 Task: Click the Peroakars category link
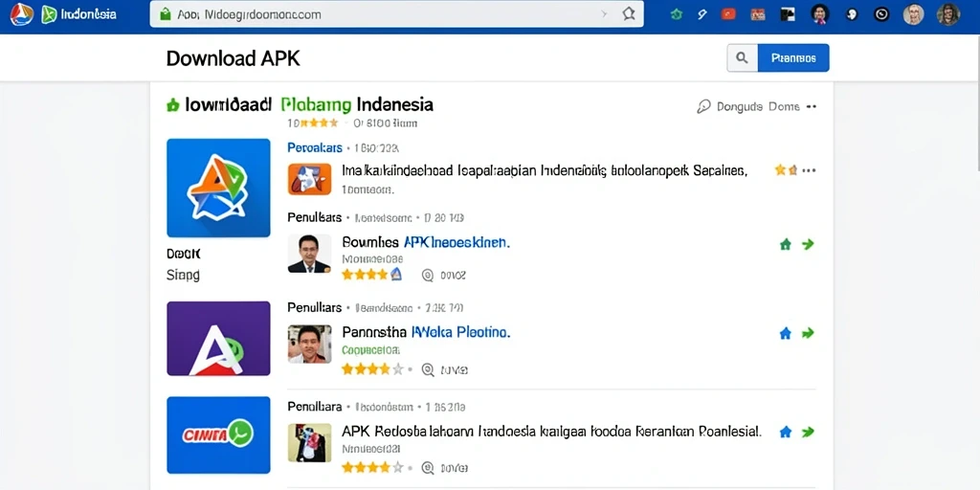314,148
